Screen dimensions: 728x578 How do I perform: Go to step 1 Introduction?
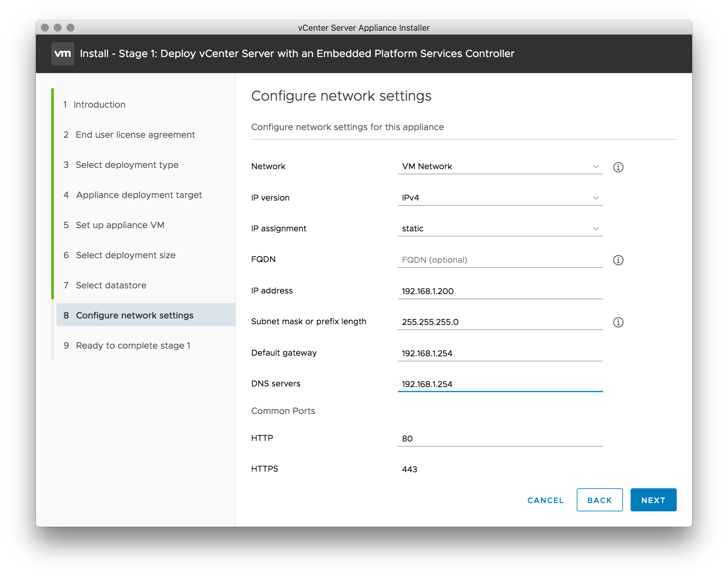pos(94,104)
